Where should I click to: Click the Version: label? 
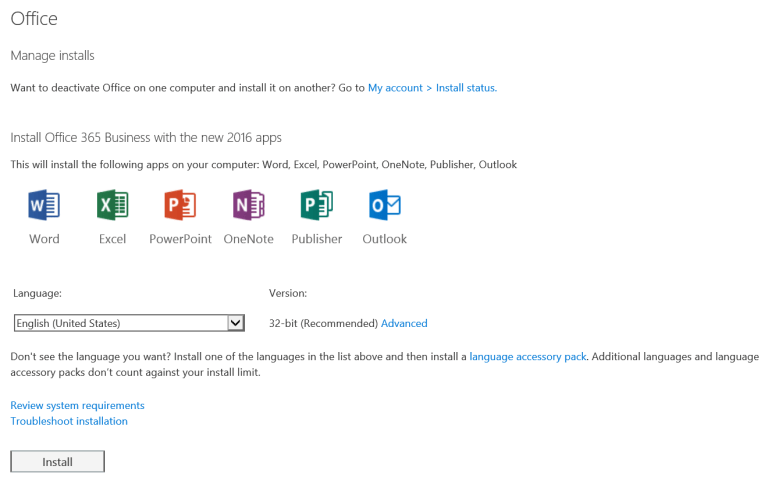click(288, 293)
